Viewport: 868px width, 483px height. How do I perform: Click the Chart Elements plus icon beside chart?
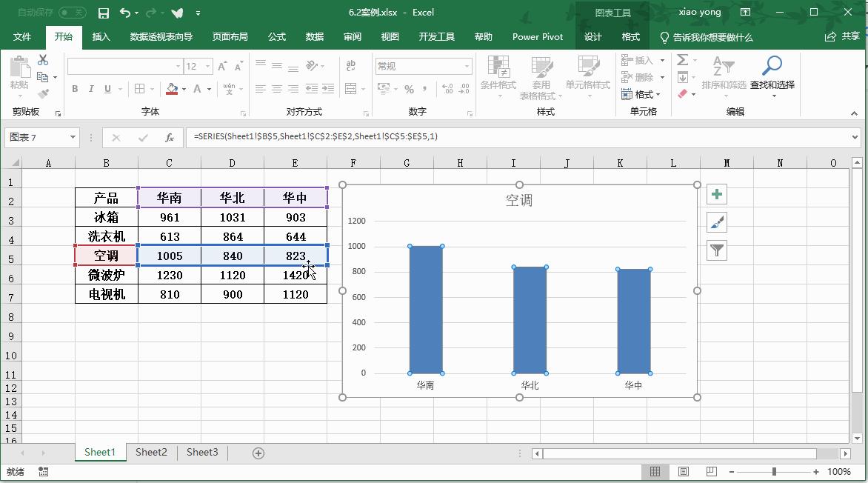(x=715, y=193)
